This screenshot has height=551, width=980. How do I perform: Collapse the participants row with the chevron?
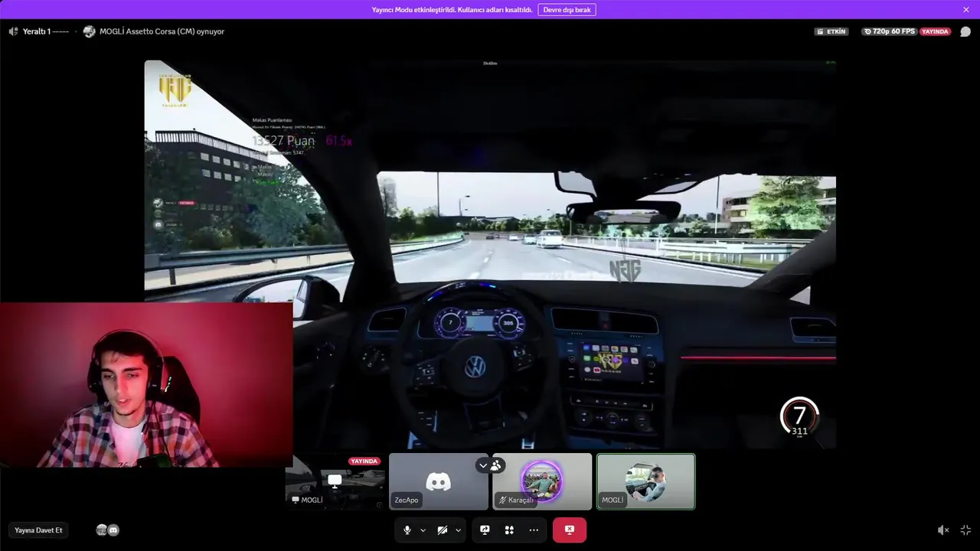pos(483,465)
